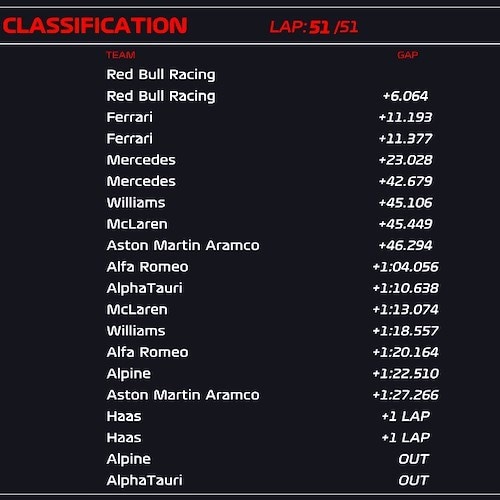Screen dimensions: 500x500
Task: Select the Williams row with +45.106
Action: (x=273, y=203)
